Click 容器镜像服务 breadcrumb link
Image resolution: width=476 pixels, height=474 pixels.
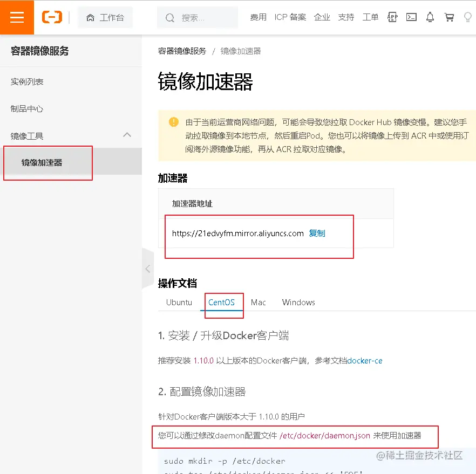182,51
